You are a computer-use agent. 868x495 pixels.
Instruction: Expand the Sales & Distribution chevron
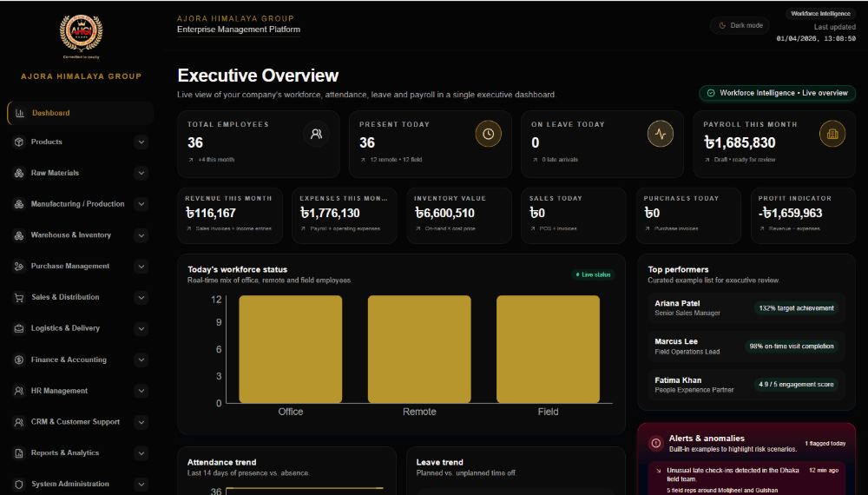pos(141,297)
